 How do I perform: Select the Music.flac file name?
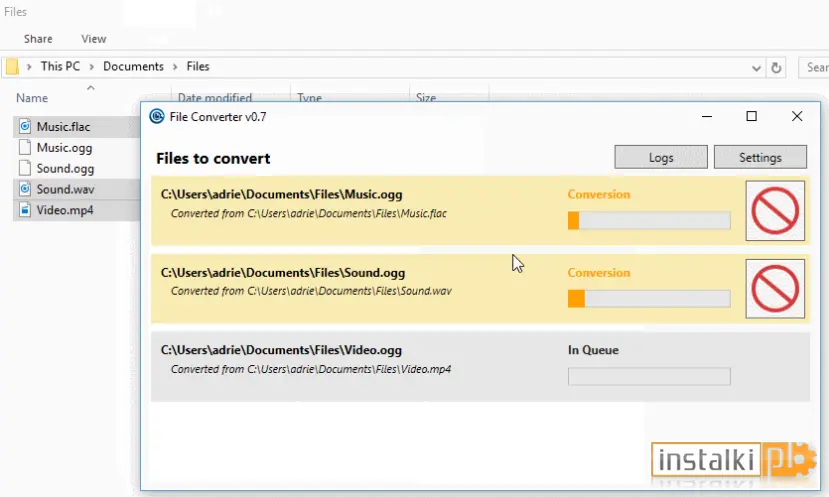pos(63,127)
